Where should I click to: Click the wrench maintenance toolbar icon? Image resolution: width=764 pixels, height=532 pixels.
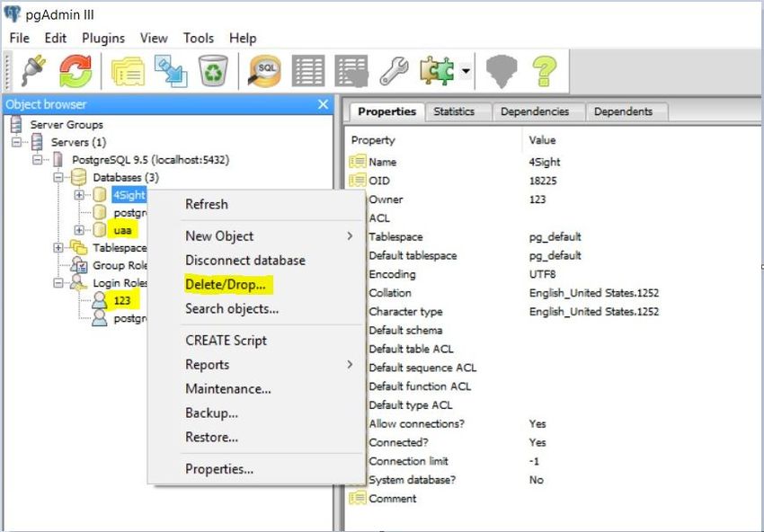[394, 72]
